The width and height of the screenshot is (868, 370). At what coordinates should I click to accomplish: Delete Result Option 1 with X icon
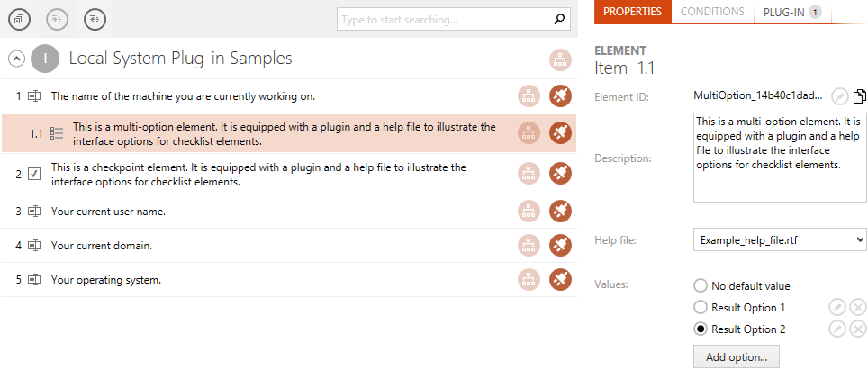(857, 308)
